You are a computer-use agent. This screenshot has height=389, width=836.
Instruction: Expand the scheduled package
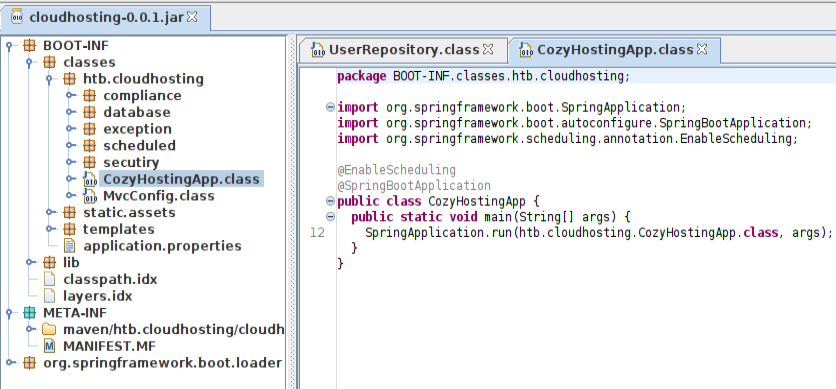70,146
